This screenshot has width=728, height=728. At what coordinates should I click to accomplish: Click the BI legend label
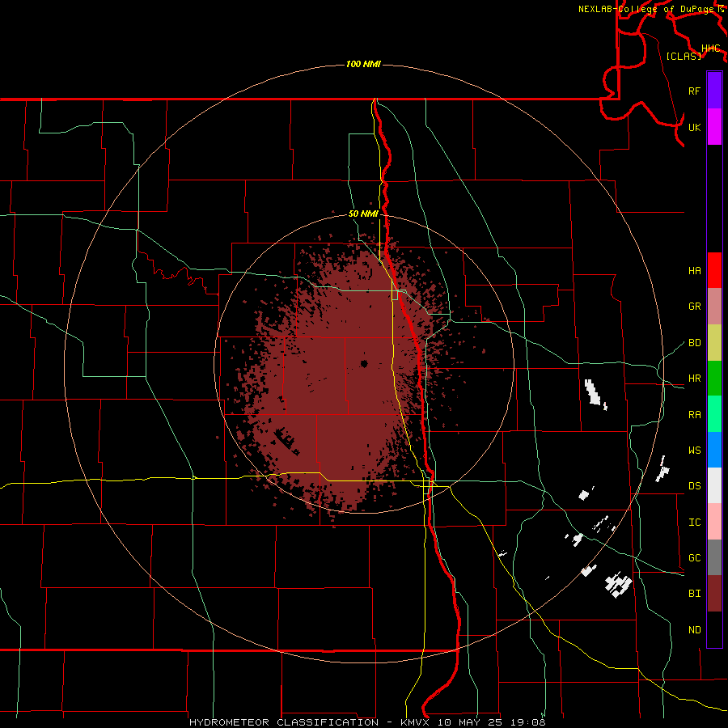pyautogui.click(x=694, y=594)
